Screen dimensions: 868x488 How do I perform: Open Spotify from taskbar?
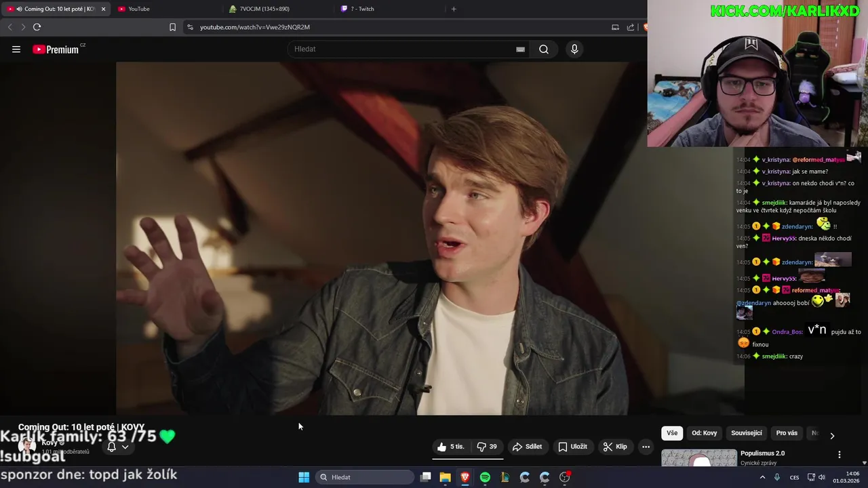pos(485,477)
